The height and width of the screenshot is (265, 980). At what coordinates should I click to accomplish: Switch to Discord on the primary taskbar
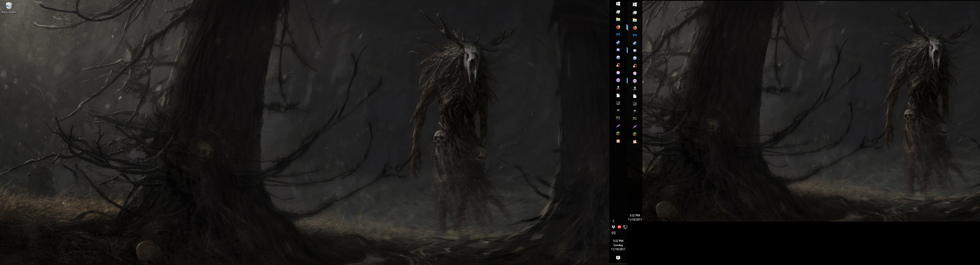618,50
